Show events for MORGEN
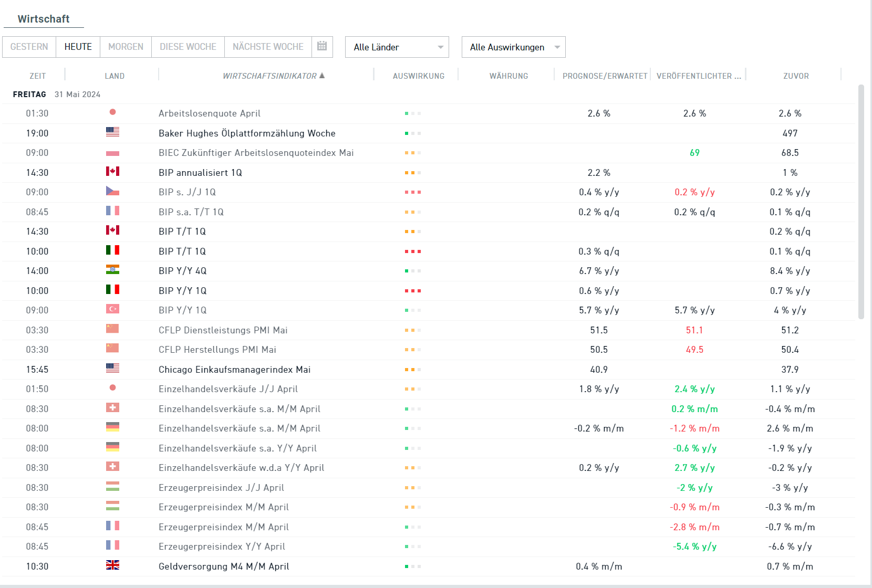The height and width of the screenshot is (588, 872). point(126,47)
